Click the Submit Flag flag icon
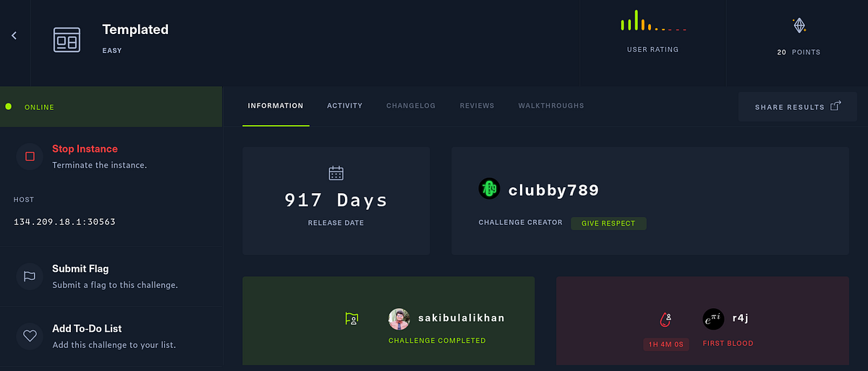868x371 pixels. pos(30,276)
